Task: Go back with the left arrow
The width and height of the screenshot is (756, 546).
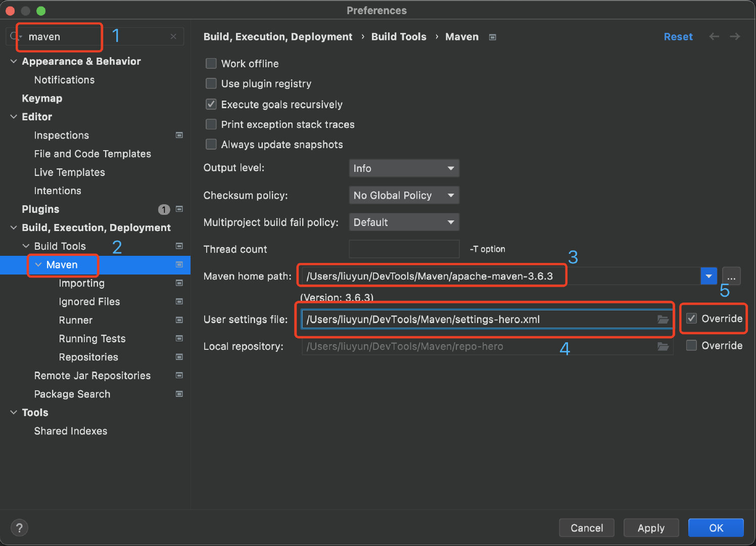Action: [714, 36]
